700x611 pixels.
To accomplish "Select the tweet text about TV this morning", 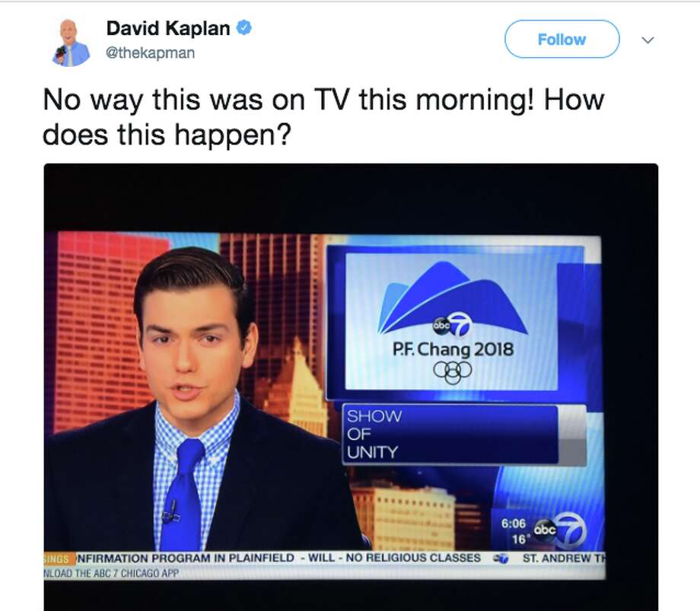I will tap(323, 116).
